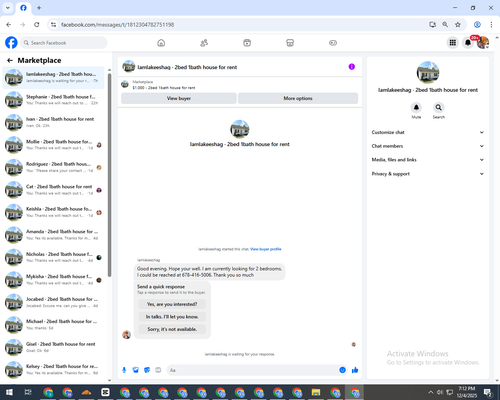Open the Ivan conversation
The image size is (500, 400).
(53, 122)
